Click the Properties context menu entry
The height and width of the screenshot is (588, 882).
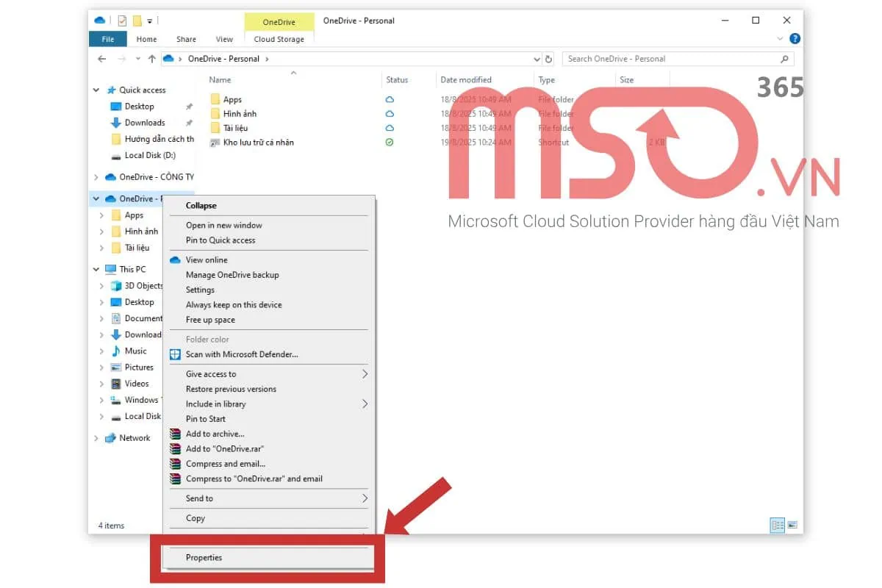[x=269, y=557]
